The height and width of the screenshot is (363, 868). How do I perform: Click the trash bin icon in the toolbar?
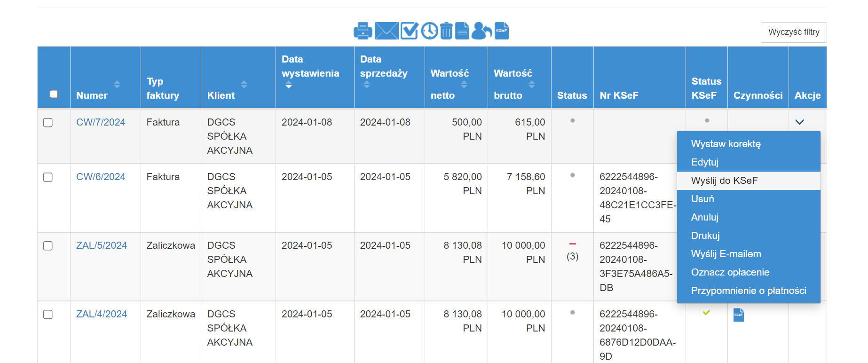pos(446,31)
